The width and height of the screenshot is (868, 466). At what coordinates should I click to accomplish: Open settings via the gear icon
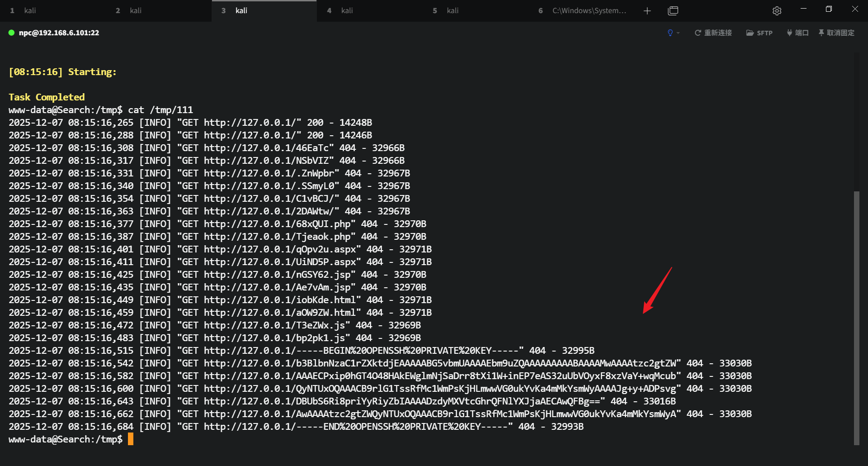[777, 11]
